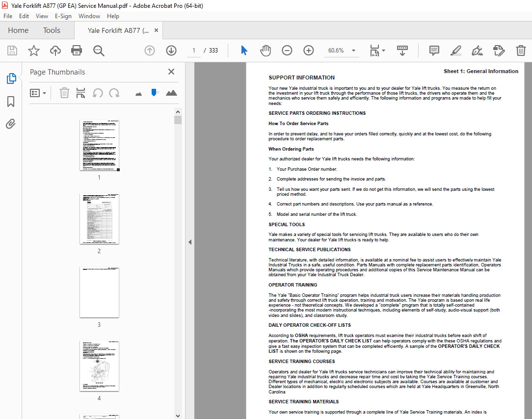Viewport: 532px width, 419px height.
Task: Go to previous page arrow
Action: 150,51
